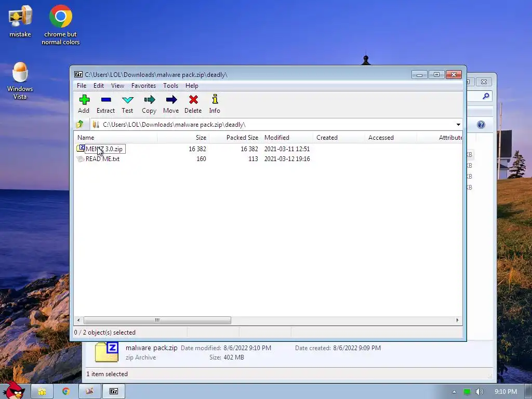Minimize the 7-Zip window

click(x=419, y=74)
